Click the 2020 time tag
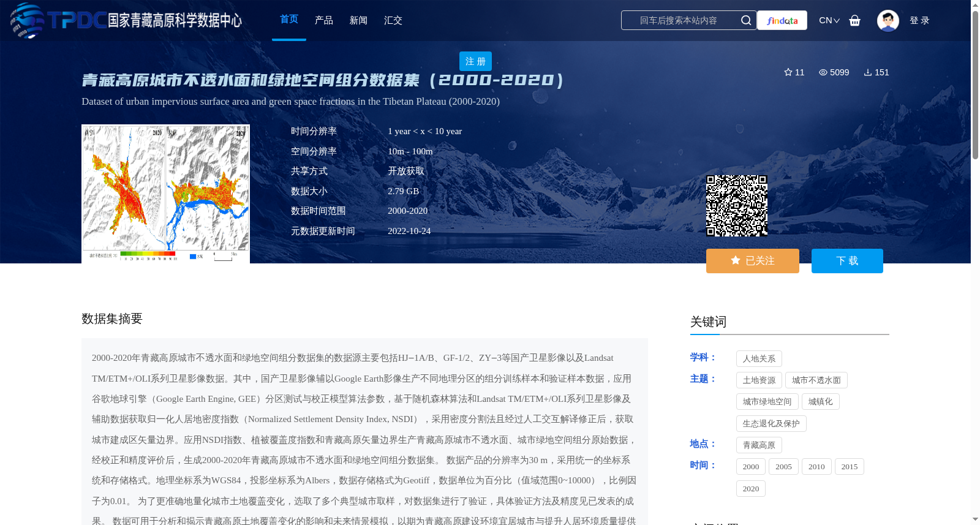 pyautogui.click(x=751, y=489)
